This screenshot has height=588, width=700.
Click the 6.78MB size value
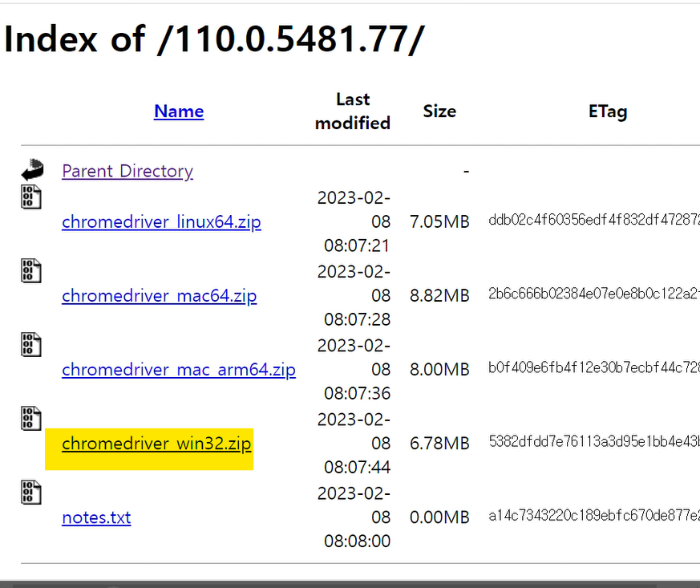coord(439,443)
